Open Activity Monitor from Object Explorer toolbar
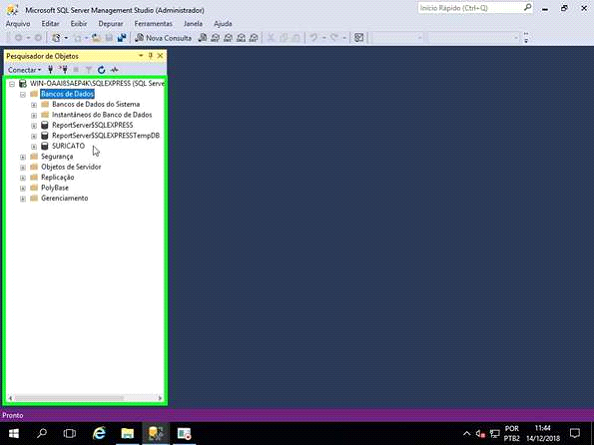The image size is (595, 446). tap(114, 69)
